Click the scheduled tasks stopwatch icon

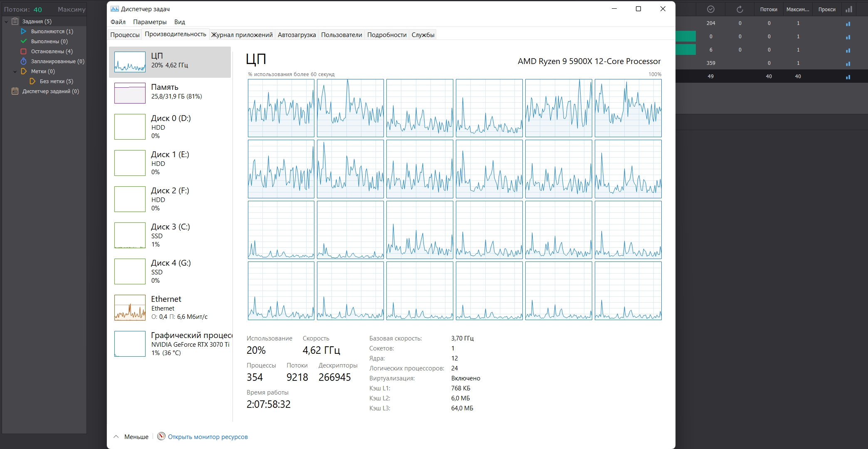pyautogui.click(x=24, y=61)
